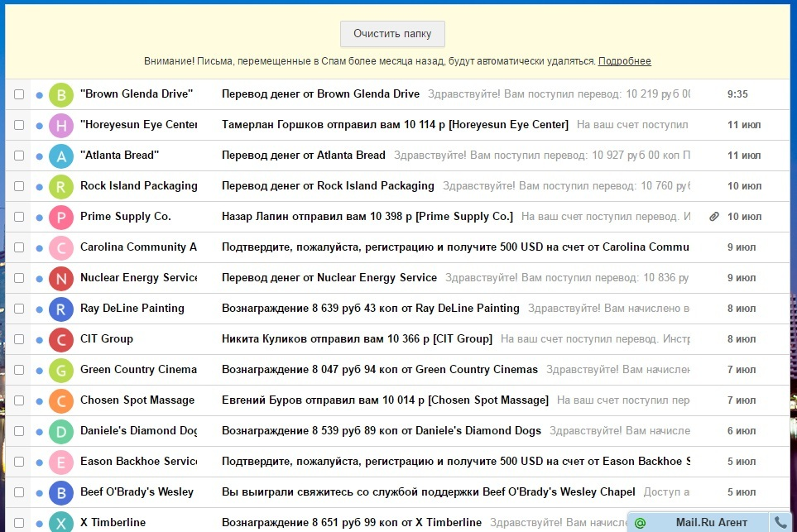Toggle read status dot for Green Country Cinemas
This screenshot has width=797, height=532.
pos(39,371)
